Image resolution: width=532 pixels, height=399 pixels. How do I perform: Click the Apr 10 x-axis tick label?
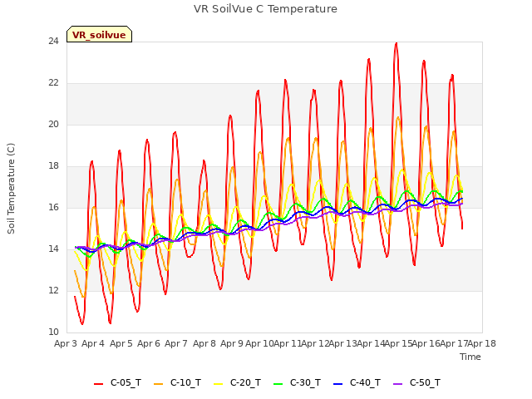(259, 343)
